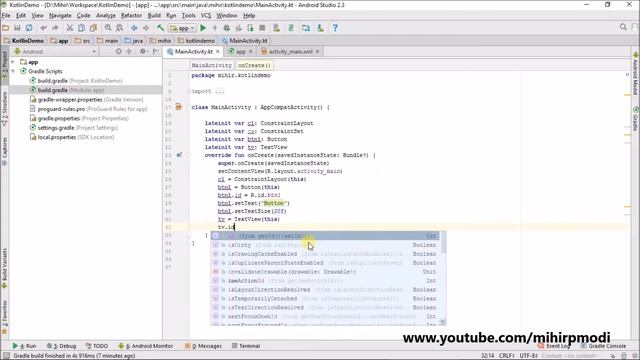Open the Tools menu
640x360 pixels.
[188, 16]
